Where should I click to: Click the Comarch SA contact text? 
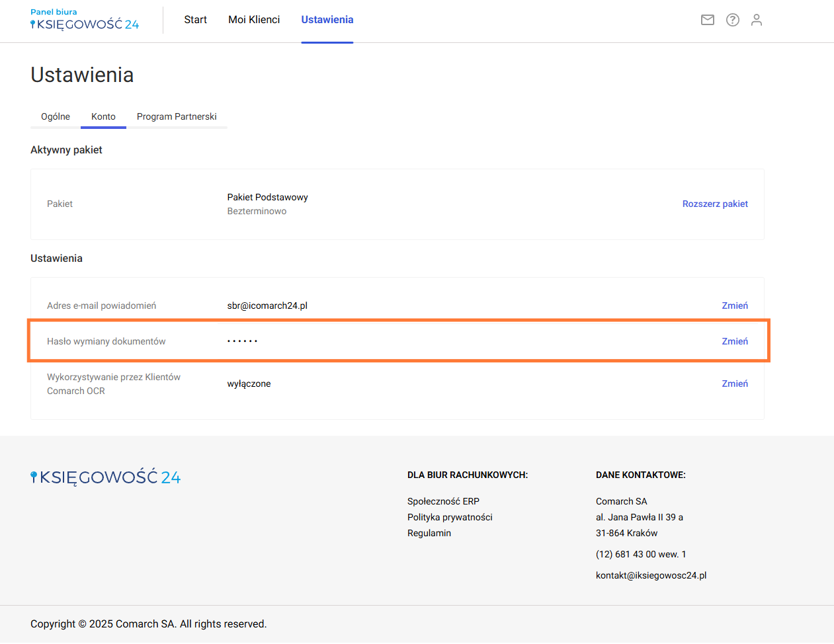(622, 501)
